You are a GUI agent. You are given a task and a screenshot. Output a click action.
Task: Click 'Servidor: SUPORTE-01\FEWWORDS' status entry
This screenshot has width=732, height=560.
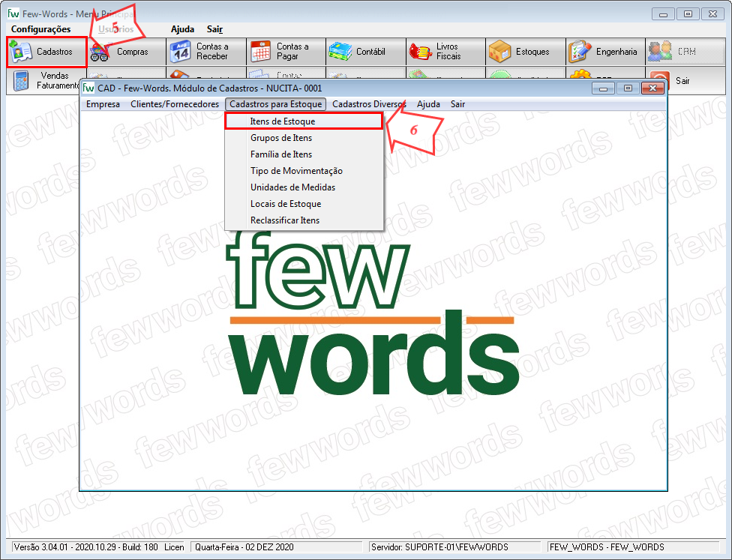(x=439, y=547)
